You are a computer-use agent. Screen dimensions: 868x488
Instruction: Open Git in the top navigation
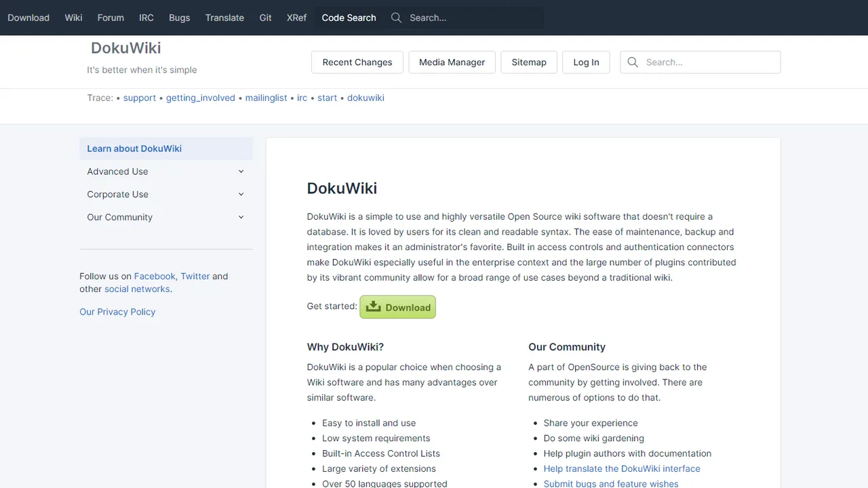(x=265, y=18)
